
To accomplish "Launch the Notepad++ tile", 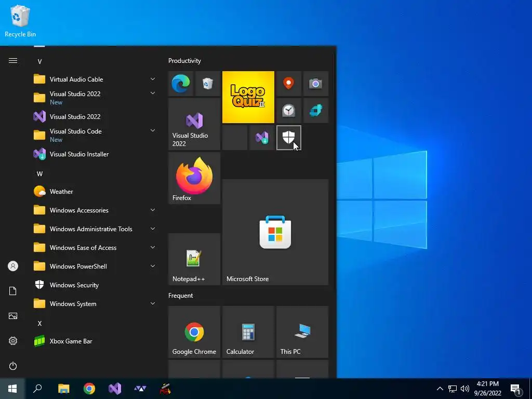I will 194,259.
